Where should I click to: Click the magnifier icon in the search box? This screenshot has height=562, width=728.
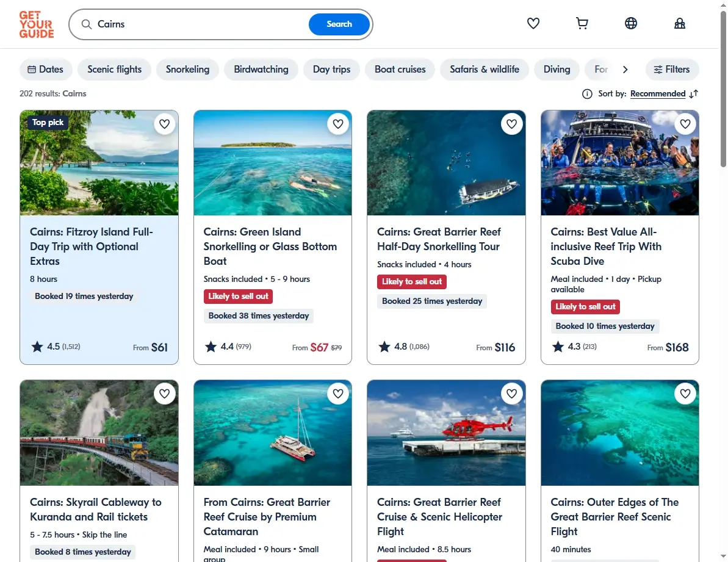pyautogui.click(x=87, y=24)
